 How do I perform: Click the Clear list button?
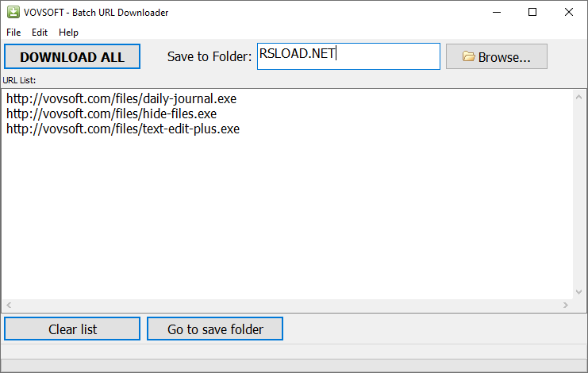tap(72, 329)
